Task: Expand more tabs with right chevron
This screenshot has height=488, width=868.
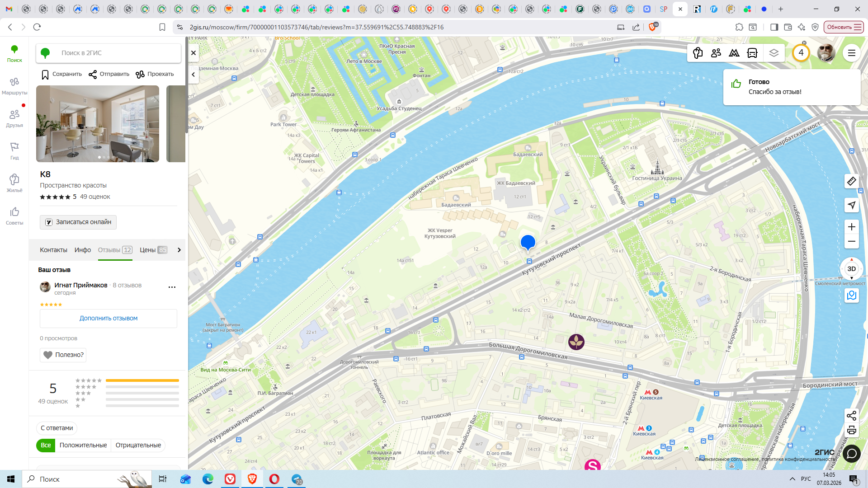Action: pyautogui.click(x=179, y=250)
